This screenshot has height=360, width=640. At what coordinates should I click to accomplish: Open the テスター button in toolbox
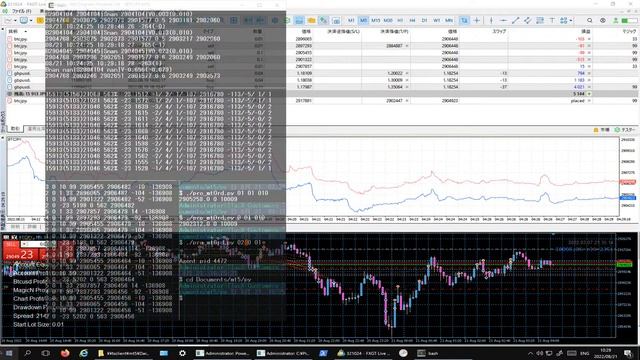pyautogui.click(x=625, y=129)
